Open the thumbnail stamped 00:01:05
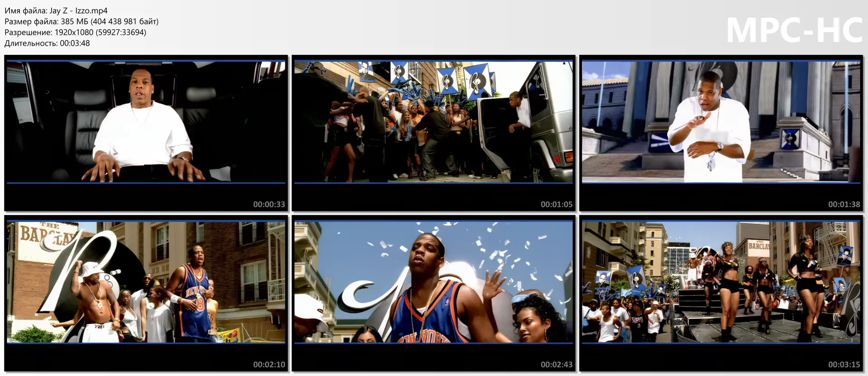868x376 pixels. click(x=434, y=133)
